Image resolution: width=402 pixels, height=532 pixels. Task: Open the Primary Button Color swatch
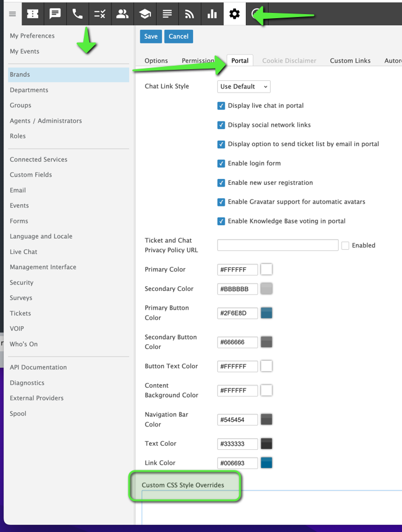(266, 313)
